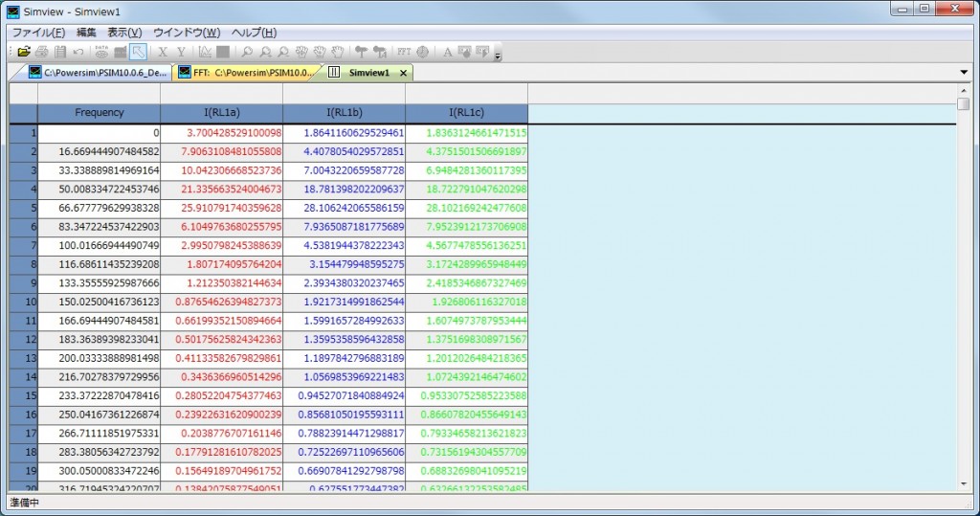Screen dimensions: 980x516
Task: Select the plain magnifier Zoom tool
Action: point(247,52)
